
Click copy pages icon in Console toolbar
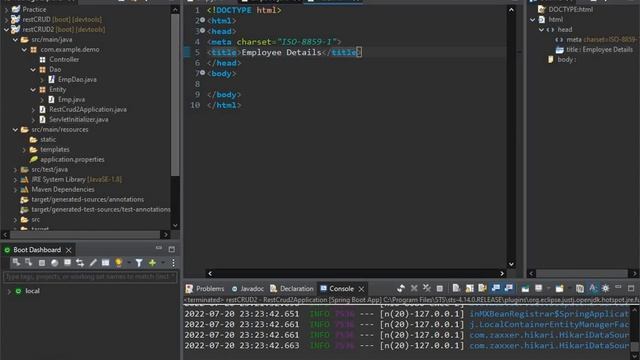pyautogui.click(x=580, y=289)
